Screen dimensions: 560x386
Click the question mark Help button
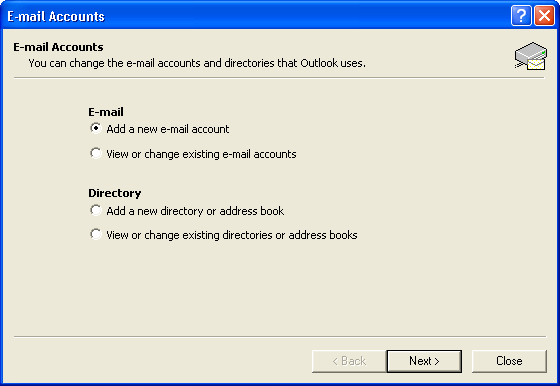(521, 16)
